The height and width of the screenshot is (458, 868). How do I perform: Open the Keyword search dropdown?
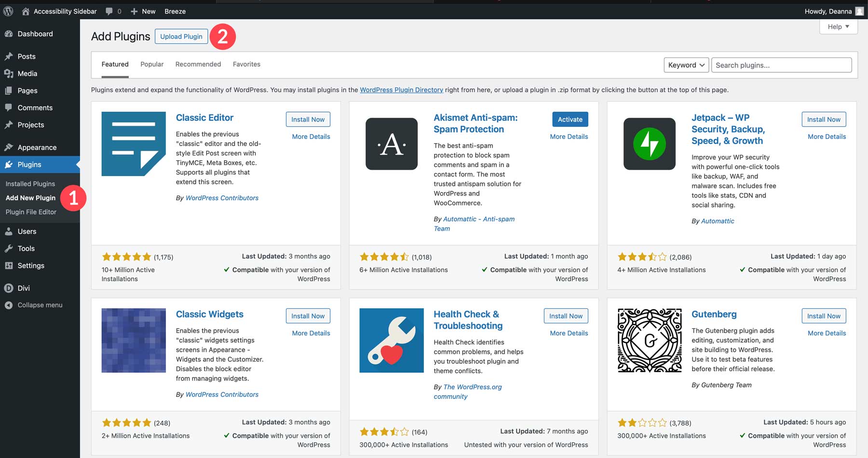tap(686, 65)
